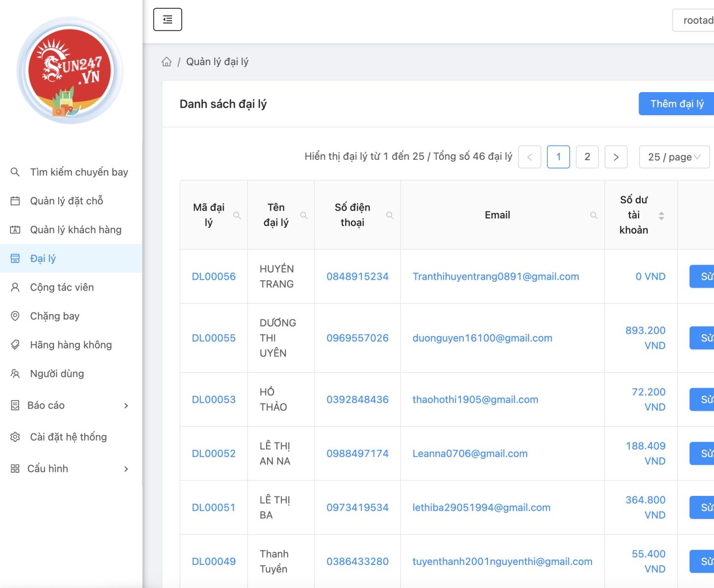The image size is (714, 588).
Task: Select Cộng tác viên in sidebar
Action: point(62,287)
